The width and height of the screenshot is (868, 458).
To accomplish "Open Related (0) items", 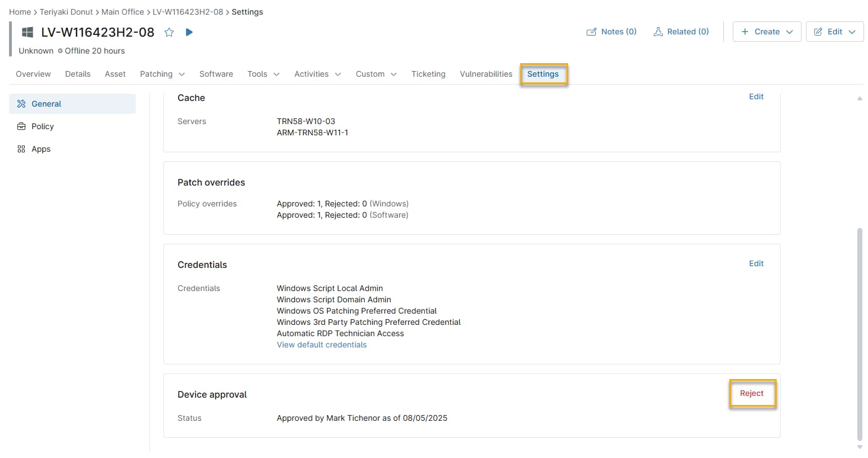I will [x=681, y=32].
